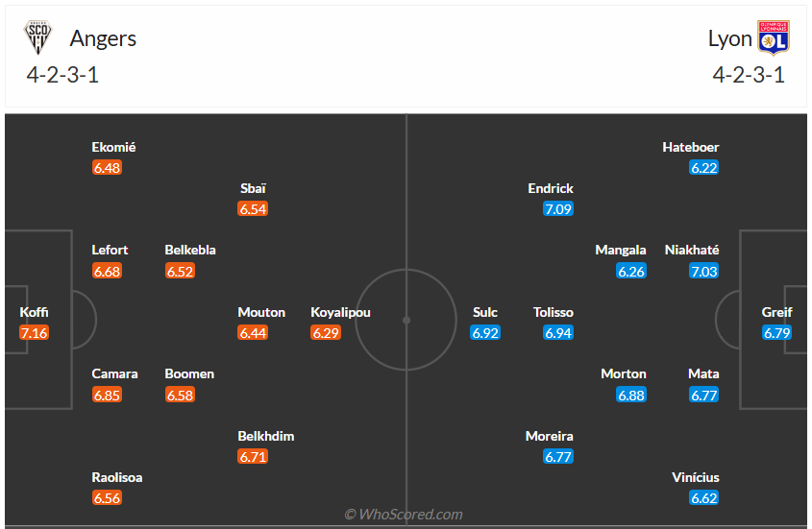812x529 pixels.
Task: Click the Angers SCO club crest
Action: 37,38
